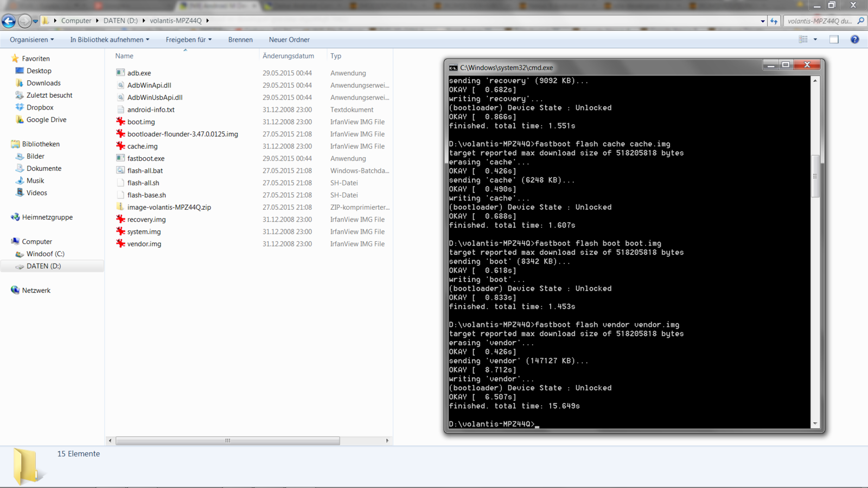Click the Back navigation arrow
The height and width of the screenshot is (488, 868).
click(x=9, y=21)
